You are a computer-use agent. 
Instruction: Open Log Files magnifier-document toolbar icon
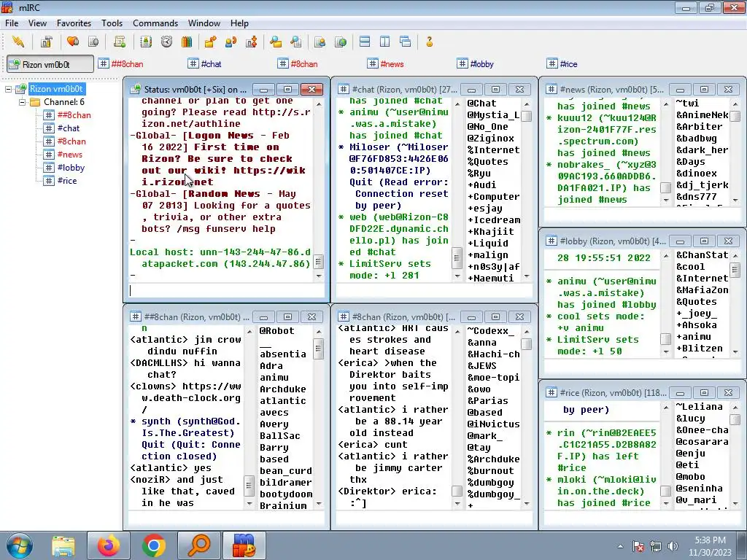point(296,42)
